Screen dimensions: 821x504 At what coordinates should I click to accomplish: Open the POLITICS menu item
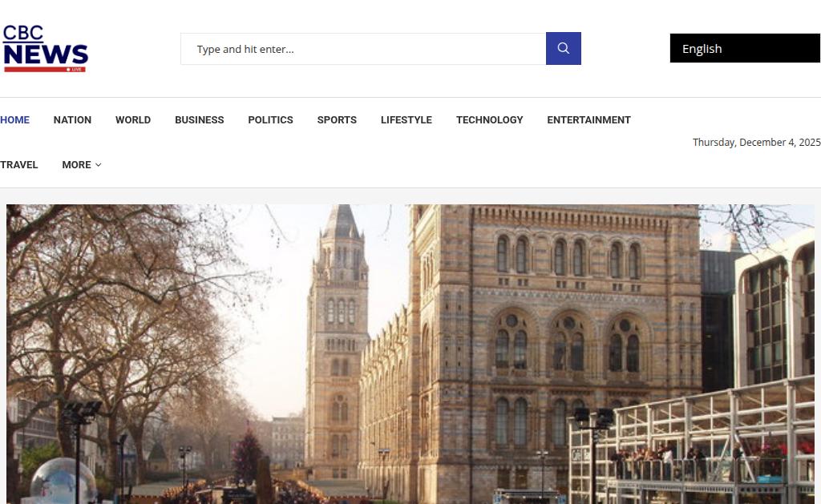tap(271, 120)
